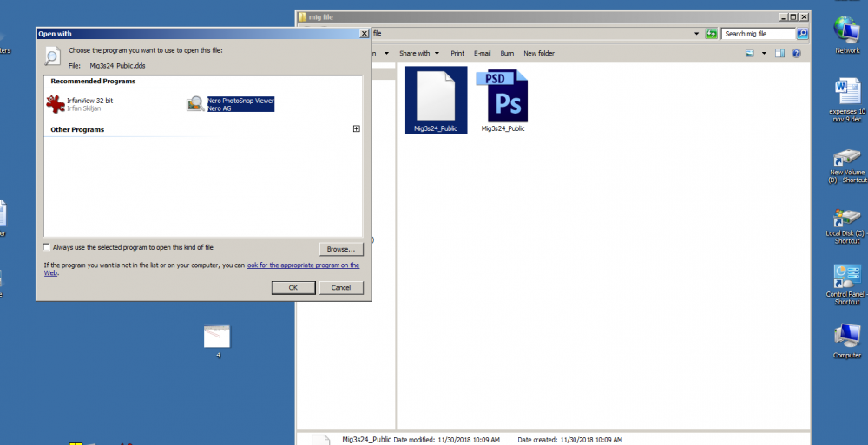Open the Computer desktop icon
Viewport: 868px width, 445px height.
pyautogui.click(x=846, y=338)
